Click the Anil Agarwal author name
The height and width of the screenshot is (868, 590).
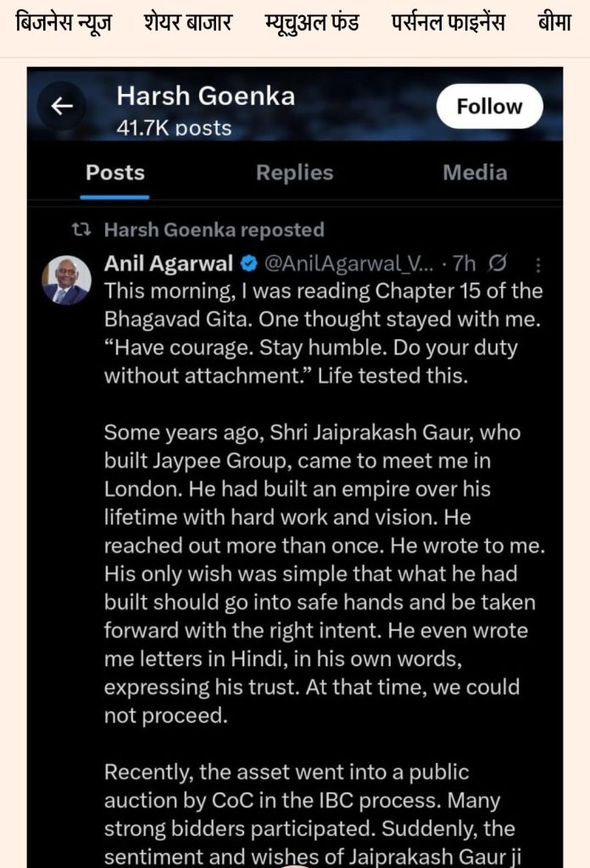click(169, 264)
